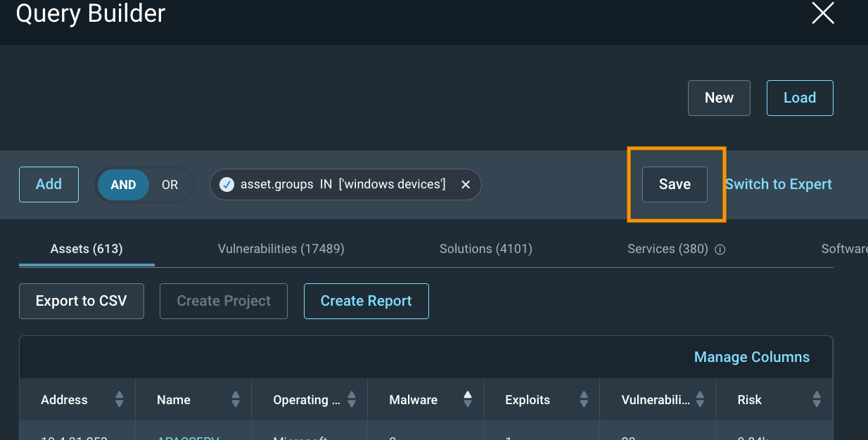Open the Vulnerabilities (17489) tab
The height and width of the screenshot is (440, 868).
click(281, 249)
